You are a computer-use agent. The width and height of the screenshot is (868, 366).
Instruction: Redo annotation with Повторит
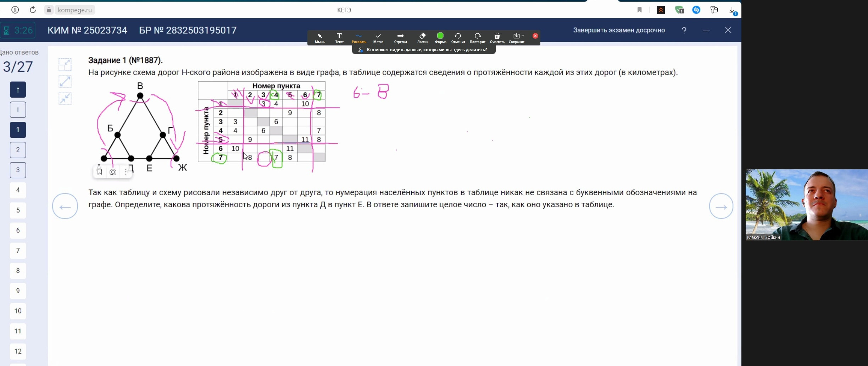pyautogui.click(x=477, y=37)
